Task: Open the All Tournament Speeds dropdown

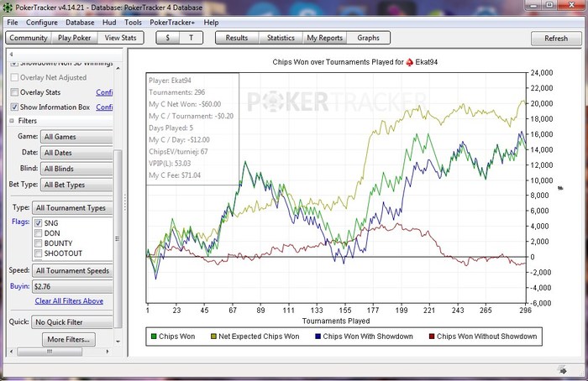Action: (72, 271)
